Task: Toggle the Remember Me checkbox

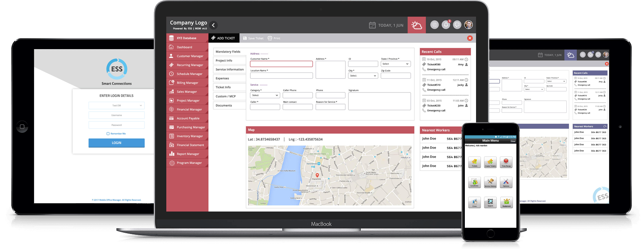Action: tap(108, 134)
